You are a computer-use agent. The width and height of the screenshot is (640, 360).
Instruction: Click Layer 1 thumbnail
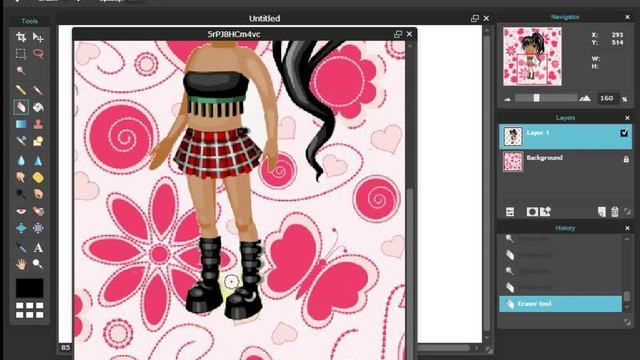[x=513, y=137]
